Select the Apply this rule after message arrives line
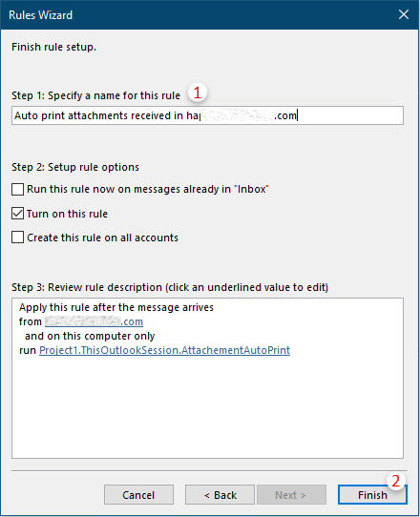This screenshot has height=517, width=420. (x=116, y=307)
